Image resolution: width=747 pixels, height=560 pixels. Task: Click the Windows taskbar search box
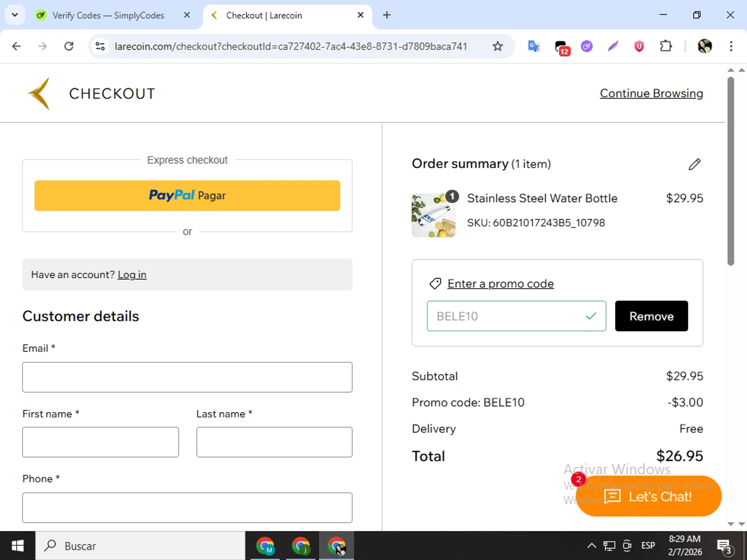pyautogui.click(x=140, y=546)
